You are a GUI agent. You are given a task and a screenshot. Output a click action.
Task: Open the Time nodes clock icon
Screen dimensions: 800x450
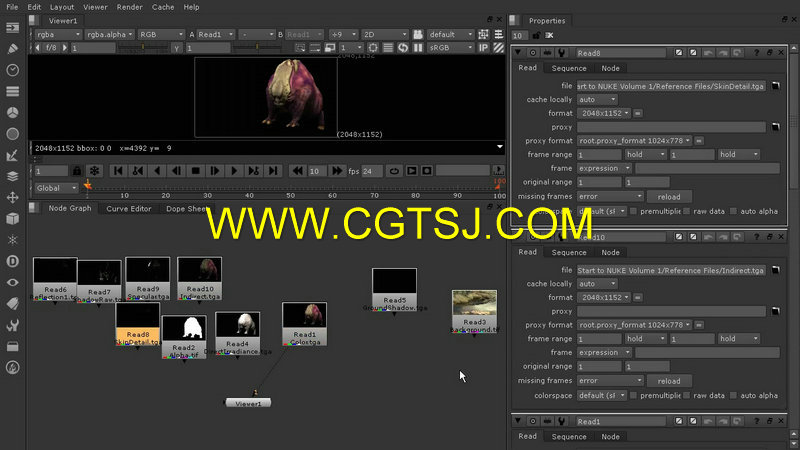pyautogui.click(x=12, y=70)
